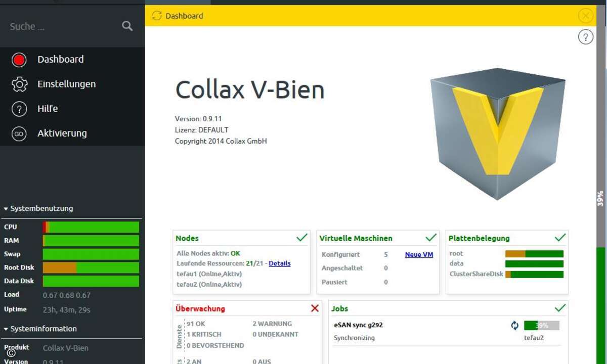Click the Version: 0.9.11 text
The width and height of the screenshot is (607, 364).
[x=198, y=119]
